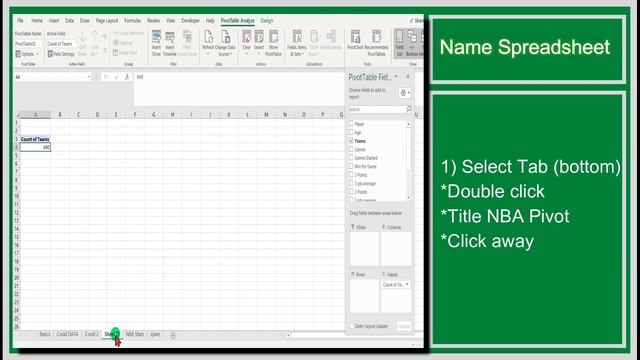Click the Fields, Items & Sets icon
The image size is (640, 360).
click(x=297, y=37)
